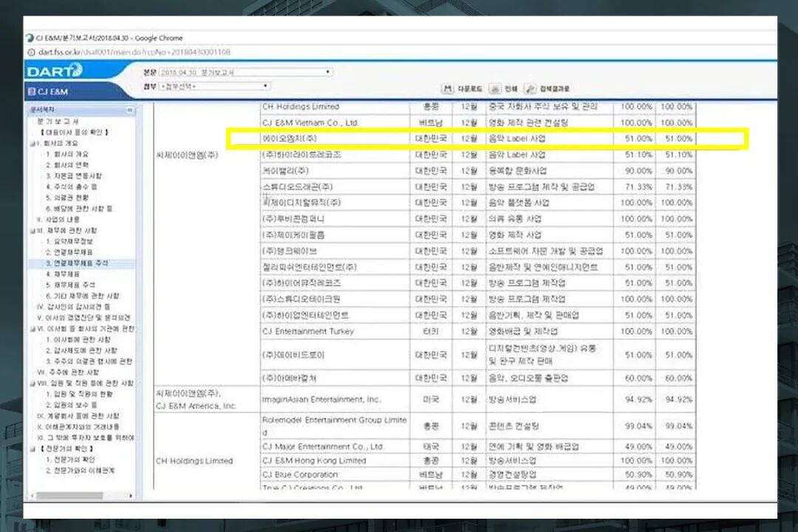Open V. 이사의 경영진단 및 분석의견
Viewport: 798px width, 532px height.
click(83, 318)
